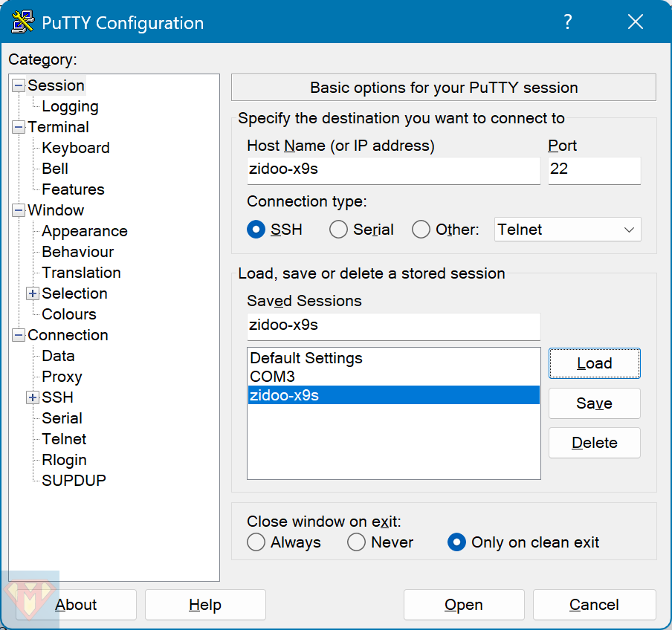
Task: Open the Serial category in tree
Action: [x=62, y=418]
